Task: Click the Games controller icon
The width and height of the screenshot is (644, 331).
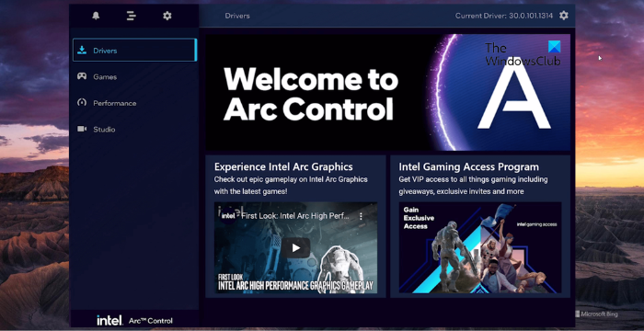Action: 82,76
